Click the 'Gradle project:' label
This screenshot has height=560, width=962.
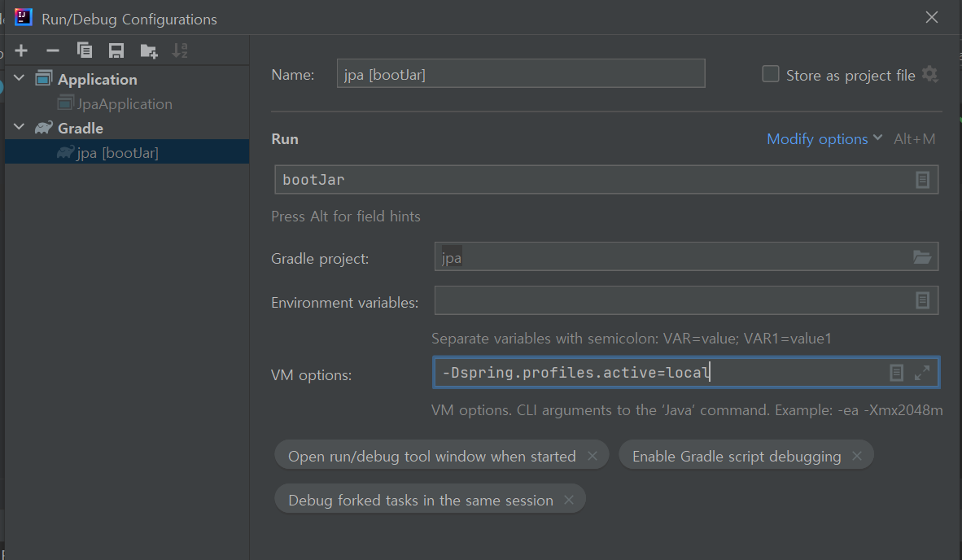tap(320, 259)
